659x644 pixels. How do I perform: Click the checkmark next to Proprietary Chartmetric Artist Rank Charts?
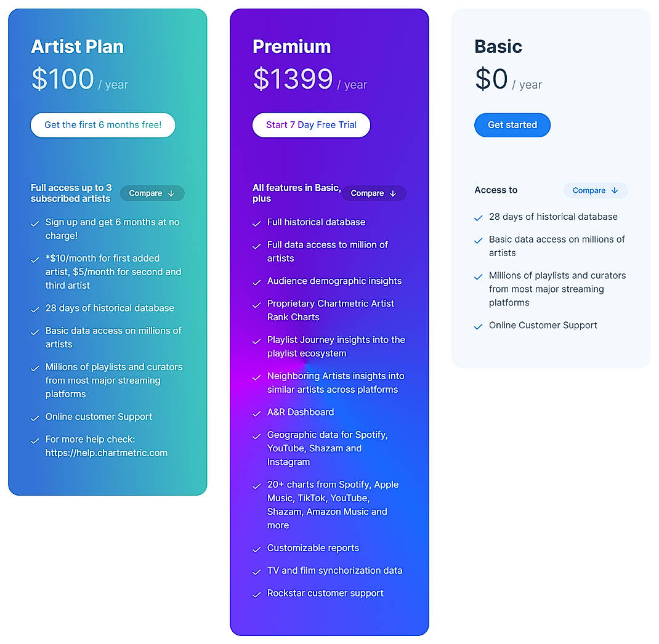pyautogui.click(x=256, y=305)
